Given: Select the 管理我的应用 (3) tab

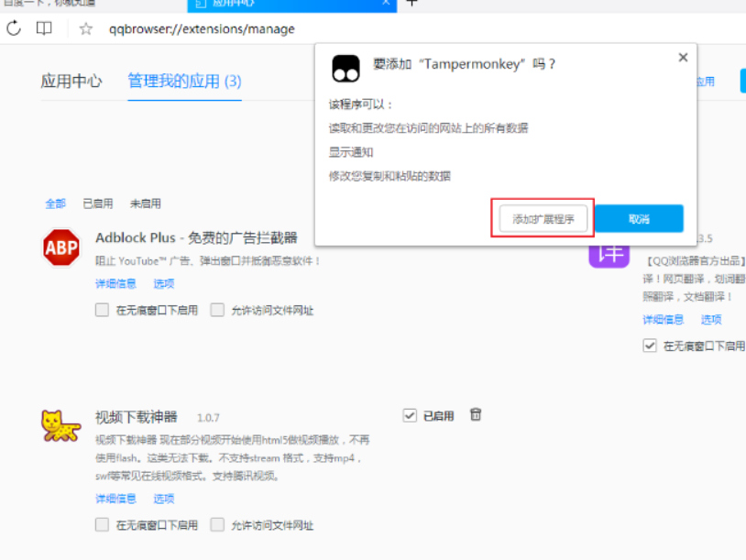Looking at the screenshot, I should pos(184,81).
